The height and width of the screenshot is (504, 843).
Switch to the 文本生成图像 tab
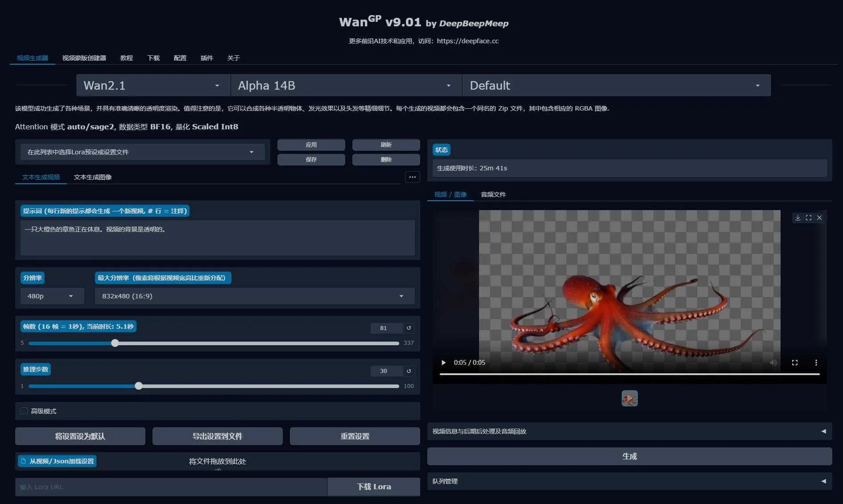click(92, 177)
